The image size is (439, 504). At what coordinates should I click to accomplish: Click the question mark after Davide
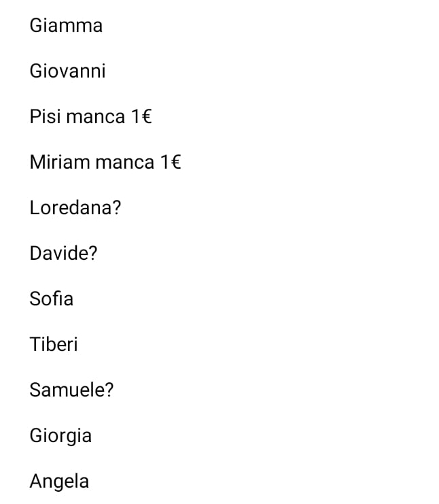pyautogui.click(x=93, y=254)
